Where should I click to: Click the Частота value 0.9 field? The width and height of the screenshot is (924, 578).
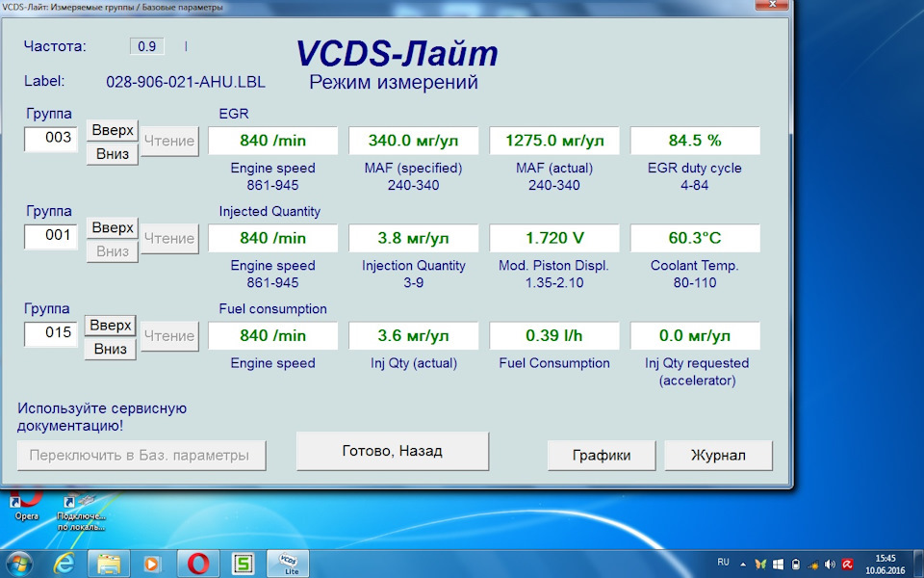point(146,46)
